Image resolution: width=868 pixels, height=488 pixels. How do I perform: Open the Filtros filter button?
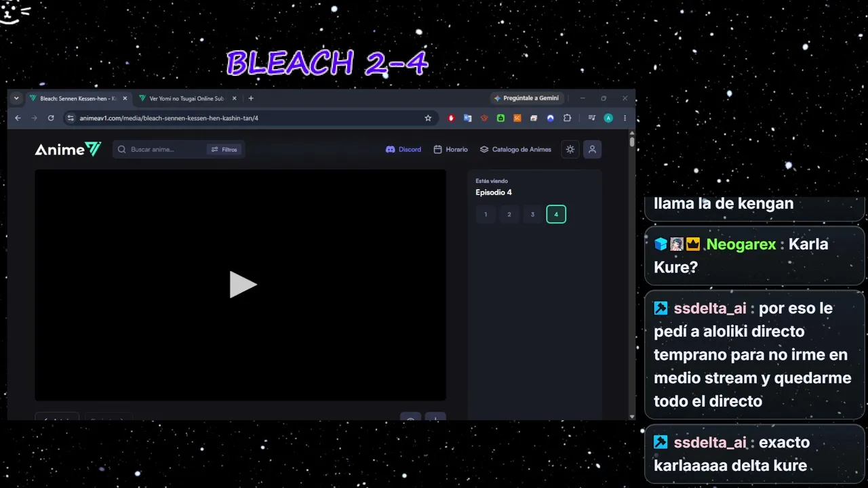click(224, 149)
